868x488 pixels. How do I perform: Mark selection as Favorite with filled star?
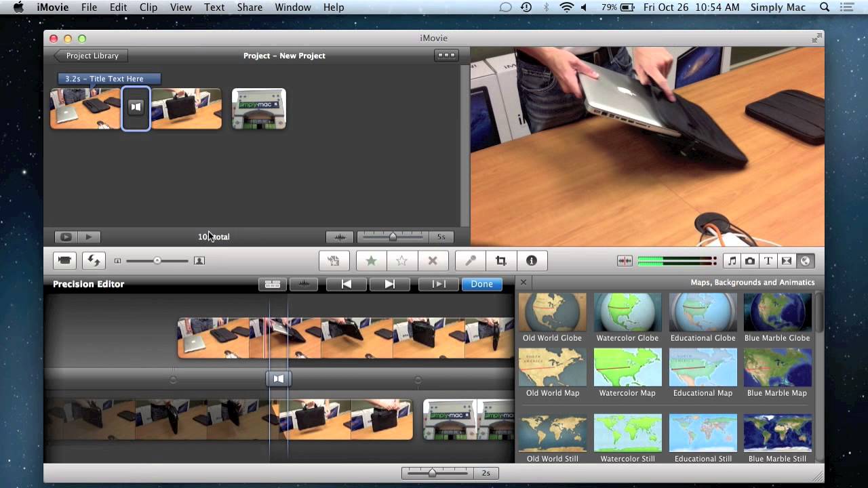point(371,260)
